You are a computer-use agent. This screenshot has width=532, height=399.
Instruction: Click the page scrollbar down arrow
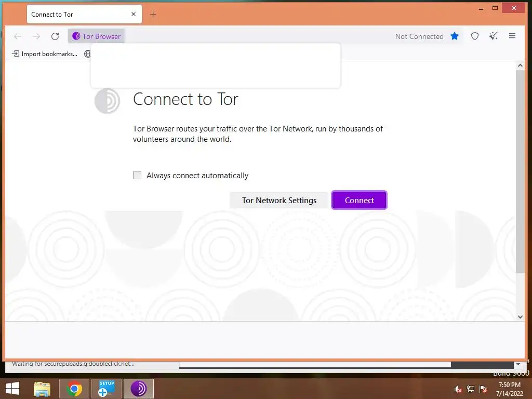(x=520, y=317)
